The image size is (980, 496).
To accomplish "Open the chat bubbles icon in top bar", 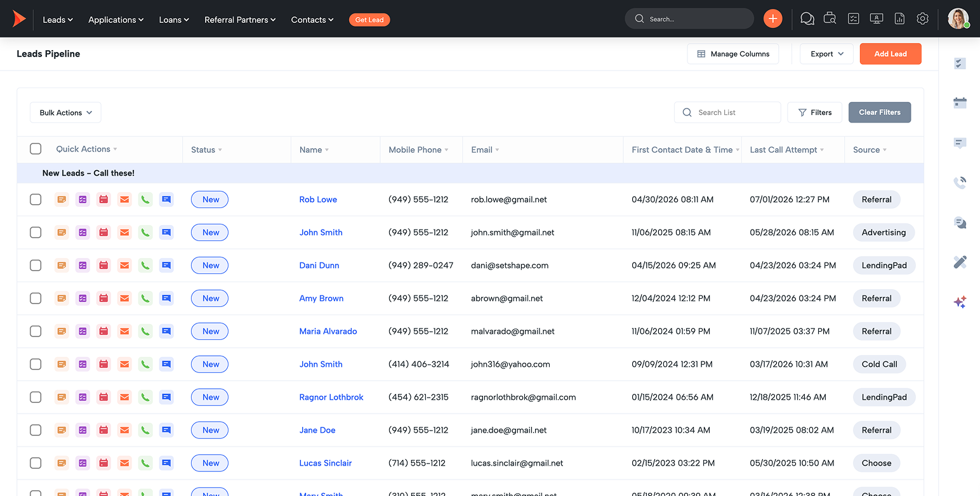I will (x=807, y=19).
